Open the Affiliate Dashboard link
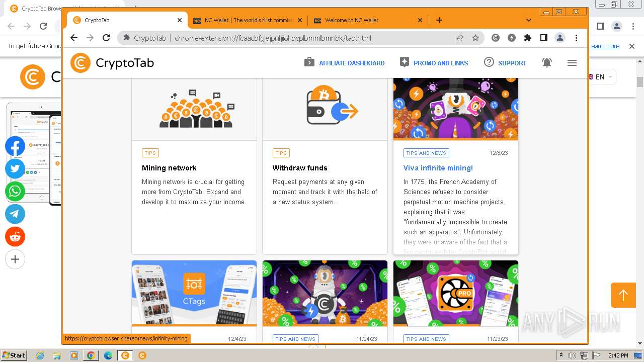 [x=344, y=63]
